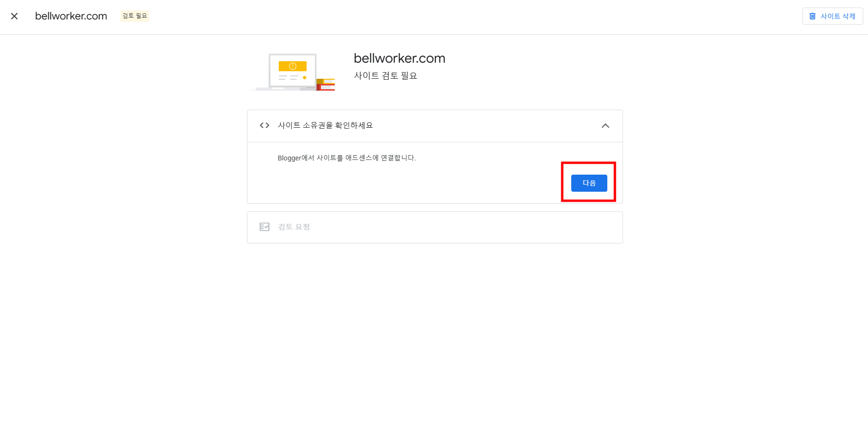The height and width of the screenshot is (429, 868).
Task: Click the 검토 요청 label text
Action: (294, 227)
